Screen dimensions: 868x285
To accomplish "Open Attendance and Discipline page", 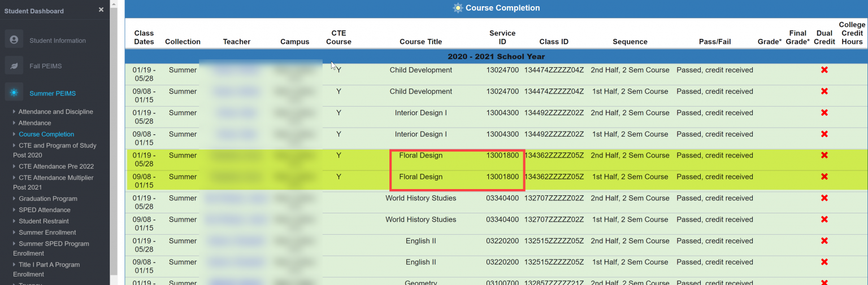I will [56, 112].
